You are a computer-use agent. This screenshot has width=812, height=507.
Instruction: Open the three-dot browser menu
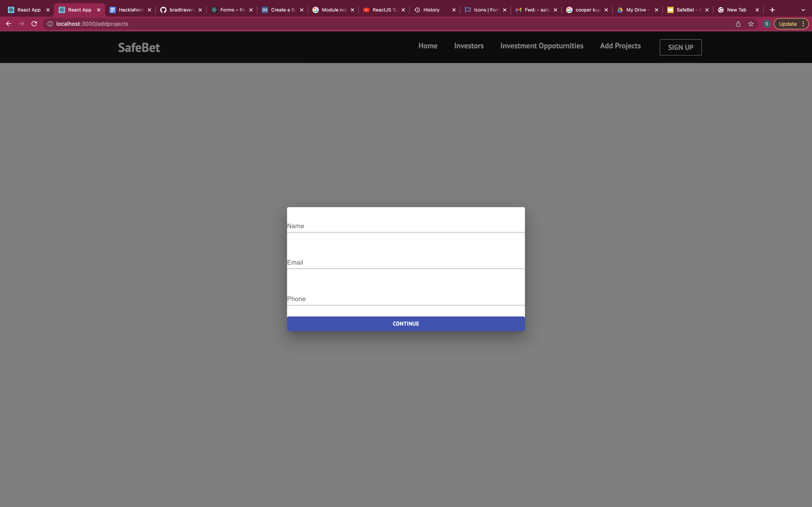tap(803, 24)
